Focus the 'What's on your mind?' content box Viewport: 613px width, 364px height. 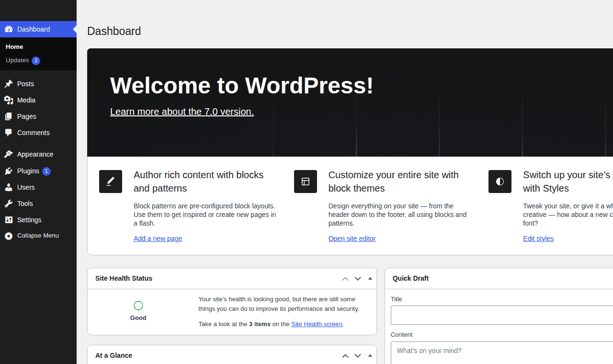(x=502, y=353)
